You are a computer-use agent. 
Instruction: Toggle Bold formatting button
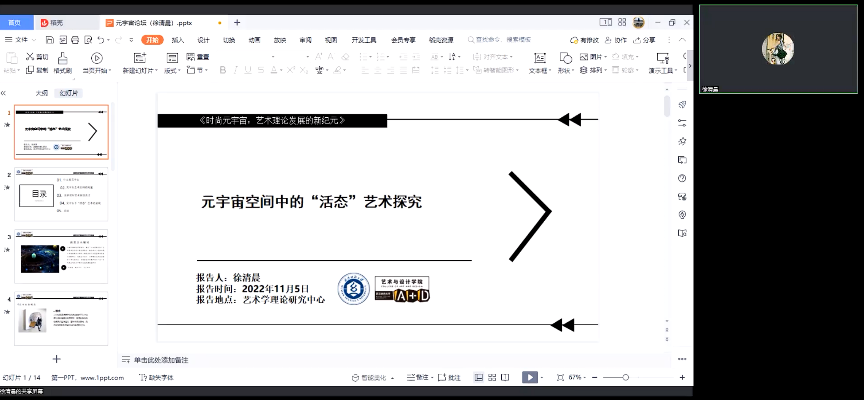coord(222,70)
